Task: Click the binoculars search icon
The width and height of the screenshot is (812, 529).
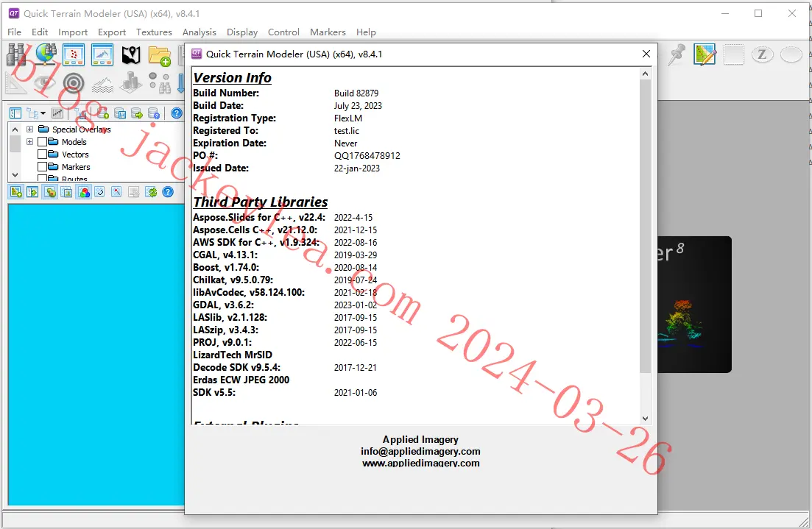Action: (16, 54)
